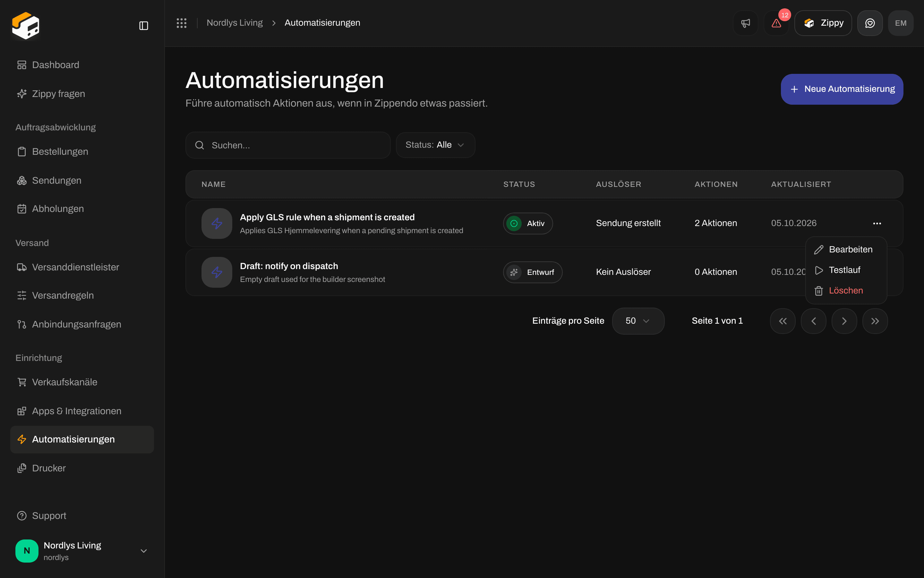
Task: Open three-dot menu for Apply GLS rule
Action: [x=877, y=223]
